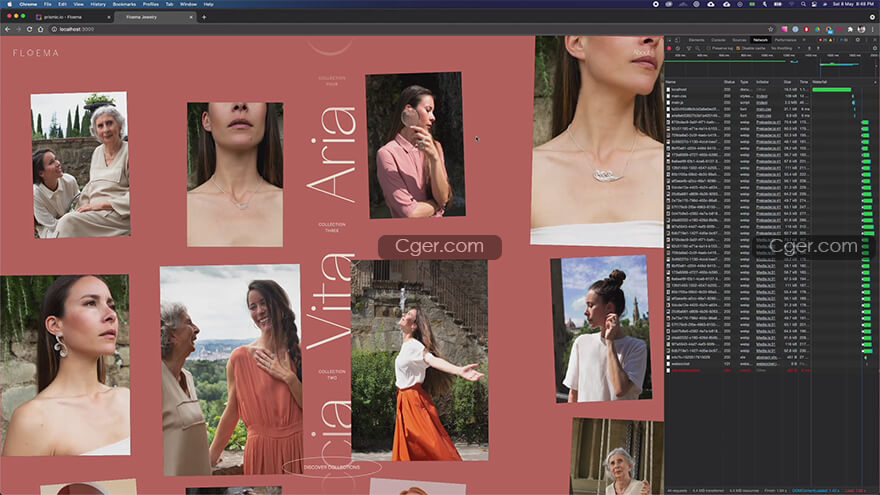Open macOS Spotlight search
Image resolution: width=880 pixels, height=495 pixels.
803,4
